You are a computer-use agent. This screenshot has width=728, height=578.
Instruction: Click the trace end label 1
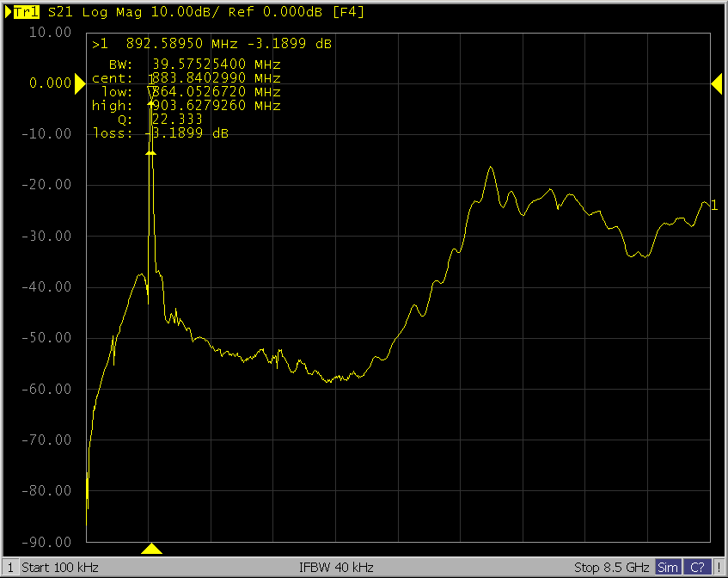tap(713, 205)
